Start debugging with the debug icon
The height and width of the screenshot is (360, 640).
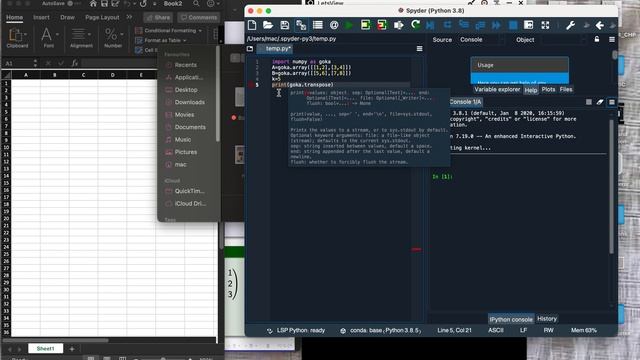click(430, 25)
